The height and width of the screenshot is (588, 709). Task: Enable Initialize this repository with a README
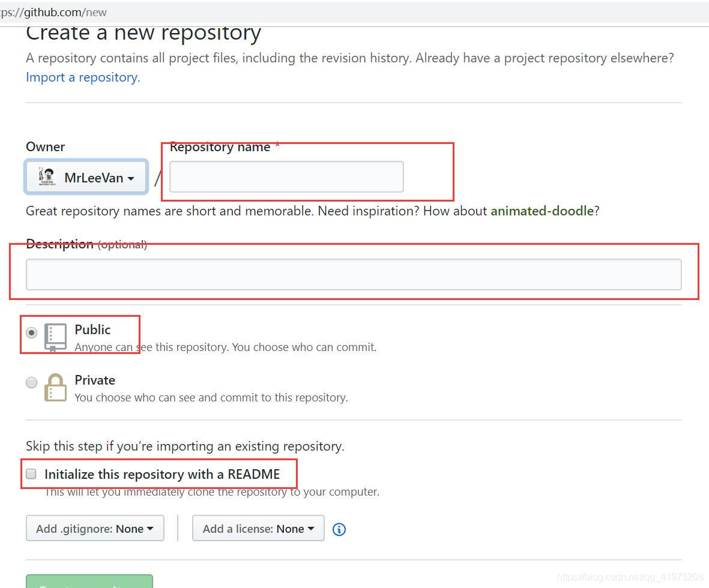(x=31, y=473)
